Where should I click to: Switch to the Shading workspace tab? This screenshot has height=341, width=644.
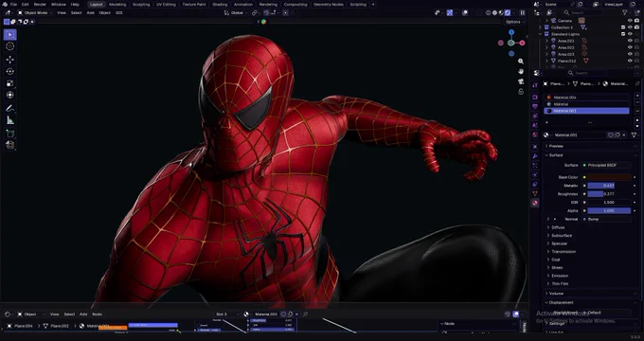point(220,4)
